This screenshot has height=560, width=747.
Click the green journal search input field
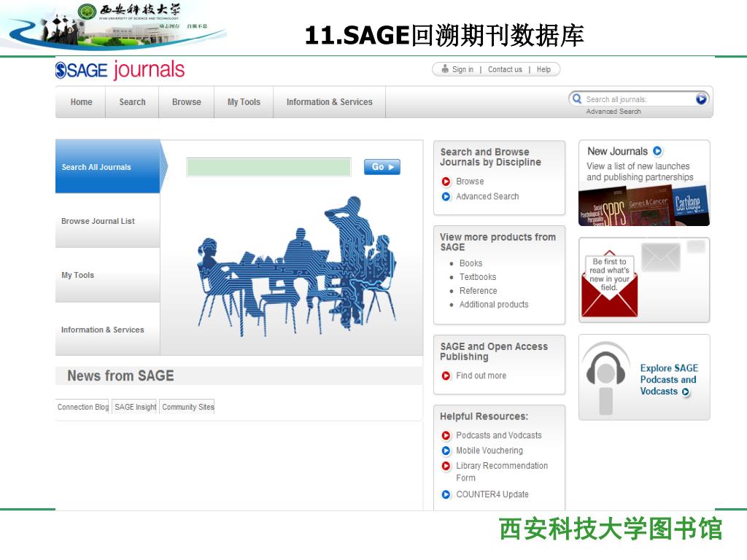(x=268, y=167)
